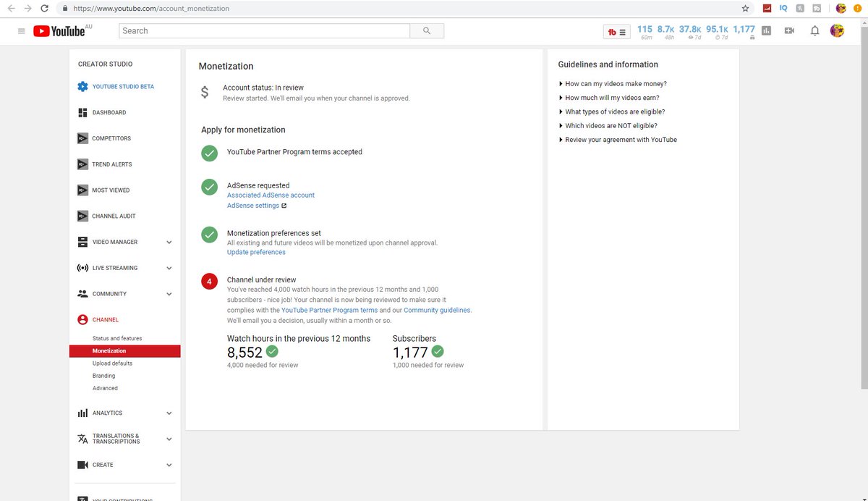Expand Translations & Transcriptions section

[169, 439]
